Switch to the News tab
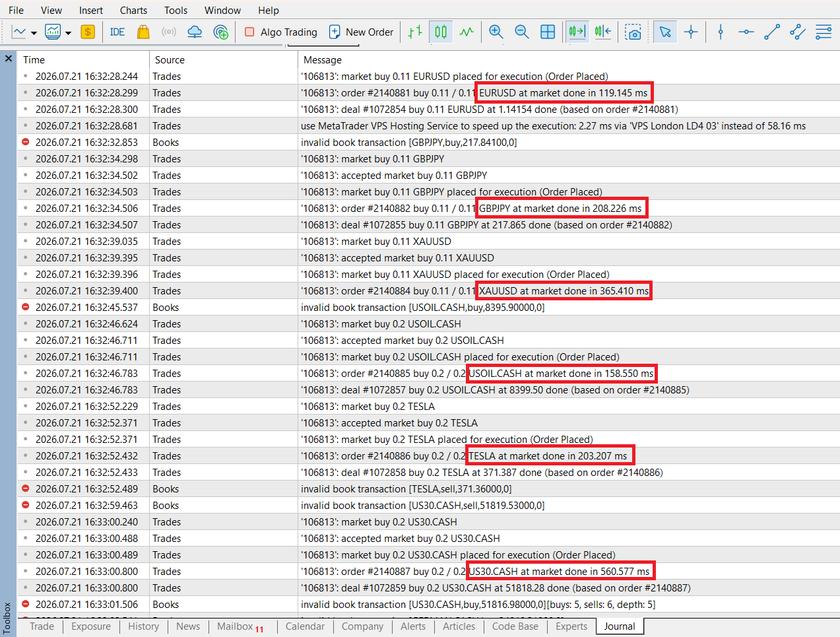The width and height of the screenshot is (840, 637). (x=188, y=626)
